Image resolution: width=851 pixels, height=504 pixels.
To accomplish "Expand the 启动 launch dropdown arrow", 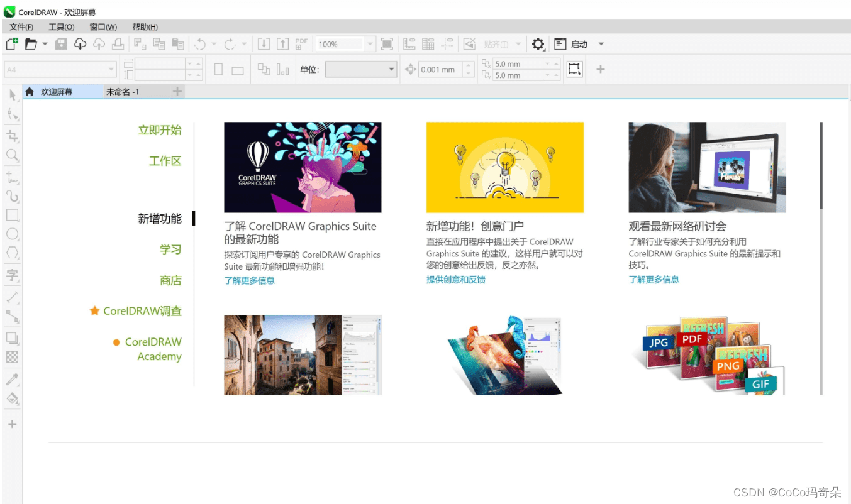I will point(601,44).
